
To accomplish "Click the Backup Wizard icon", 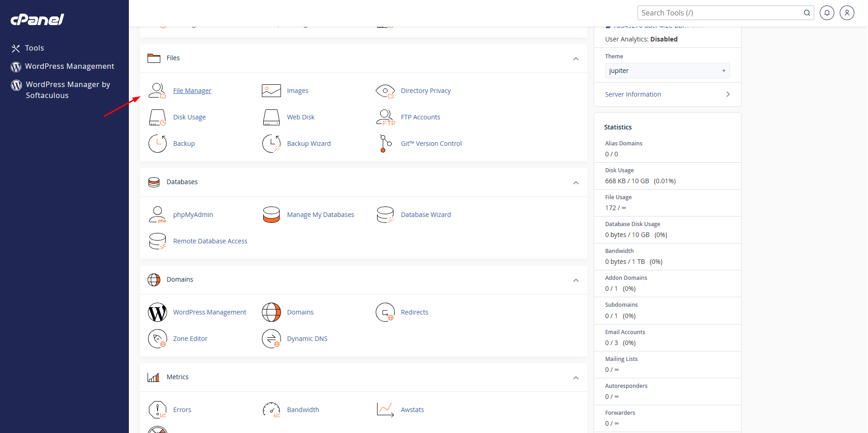I will (x=271, y=144).
